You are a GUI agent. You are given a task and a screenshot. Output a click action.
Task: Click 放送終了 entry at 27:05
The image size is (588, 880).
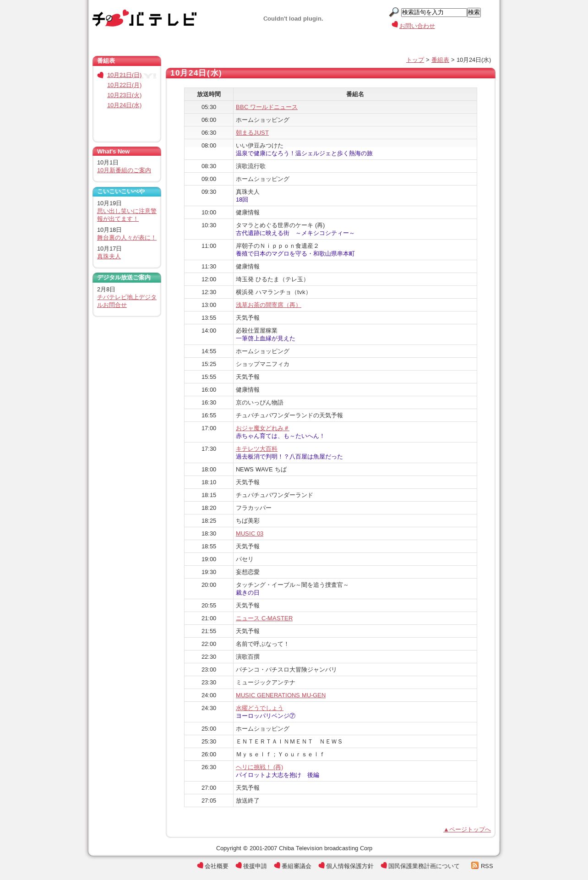pos(248,801)
